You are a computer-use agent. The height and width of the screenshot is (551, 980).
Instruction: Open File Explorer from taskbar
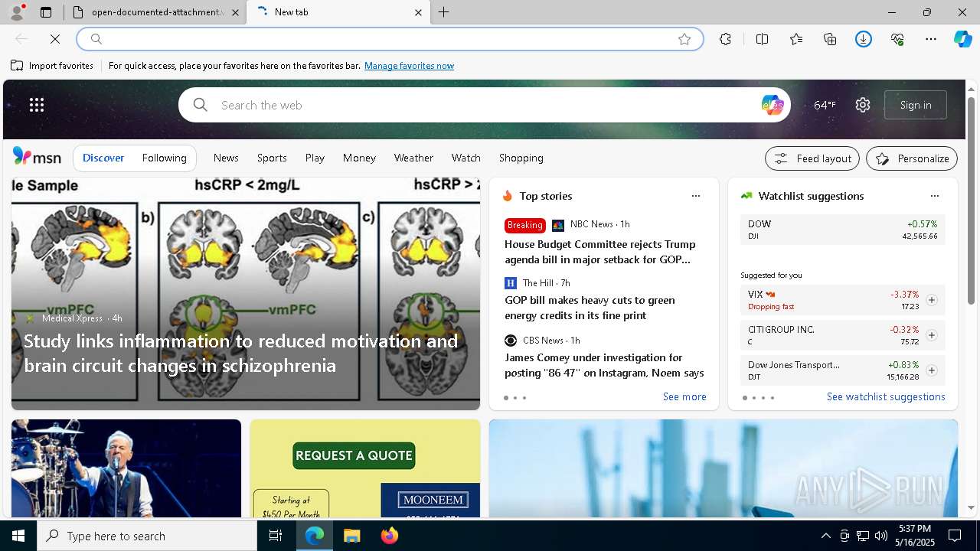coord(351,536)
